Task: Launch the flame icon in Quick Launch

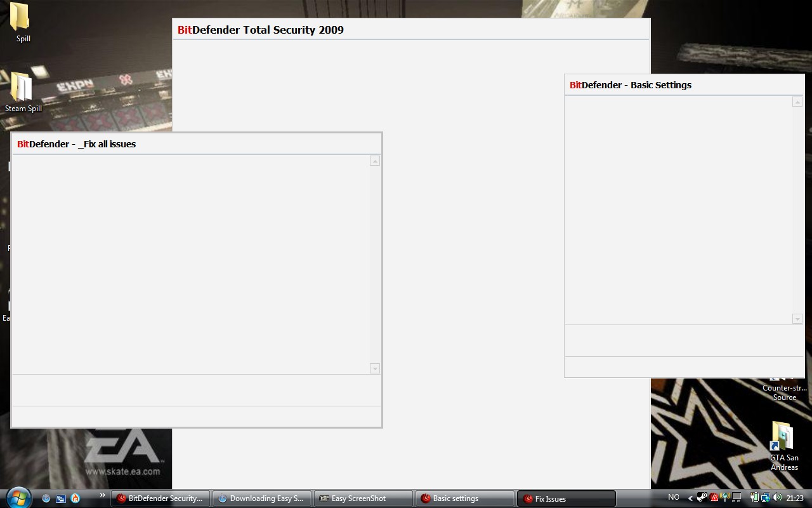Action: coord(75,498)
